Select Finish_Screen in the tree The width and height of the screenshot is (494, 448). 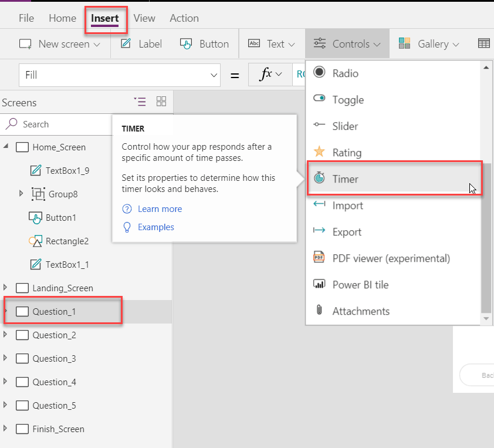tap(58, 429)
